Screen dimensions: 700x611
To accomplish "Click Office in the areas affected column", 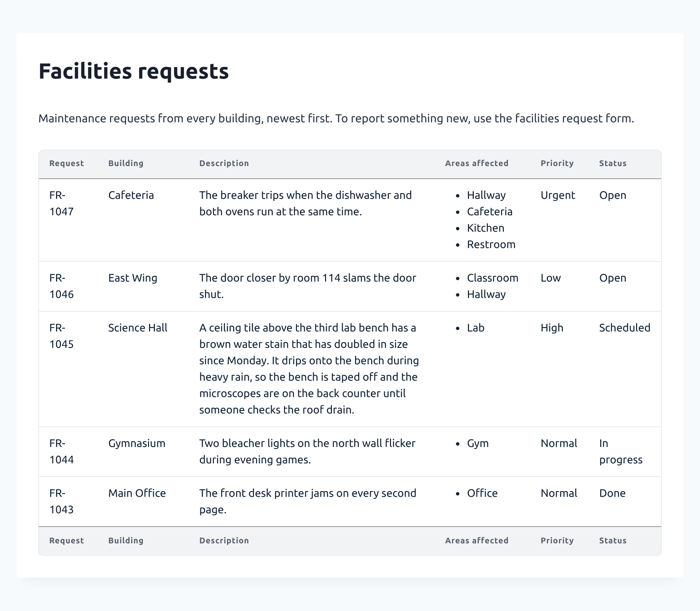I will 482,493.
